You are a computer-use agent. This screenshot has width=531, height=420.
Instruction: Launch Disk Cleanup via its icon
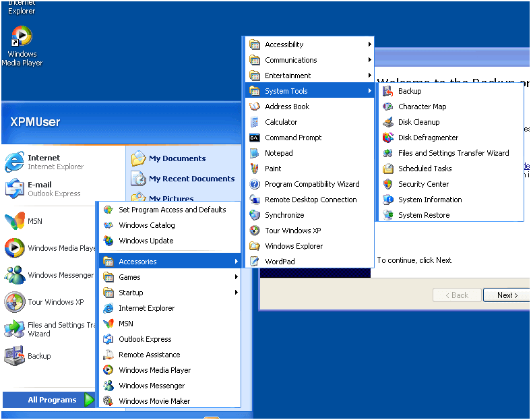click(387, 122)
